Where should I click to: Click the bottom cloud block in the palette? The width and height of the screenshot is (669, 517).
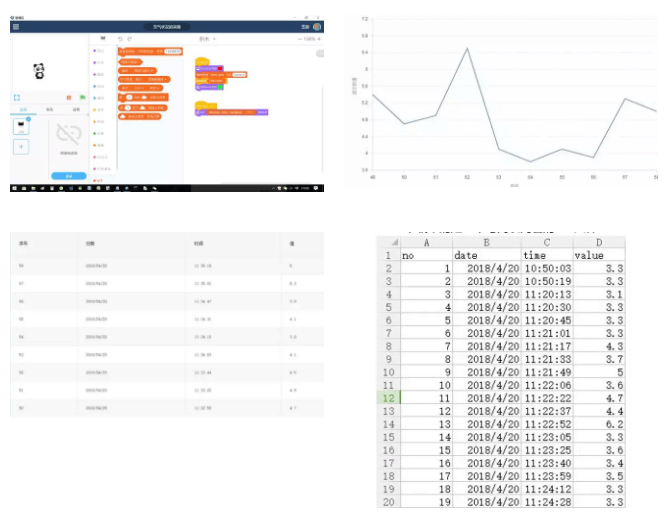140,116
